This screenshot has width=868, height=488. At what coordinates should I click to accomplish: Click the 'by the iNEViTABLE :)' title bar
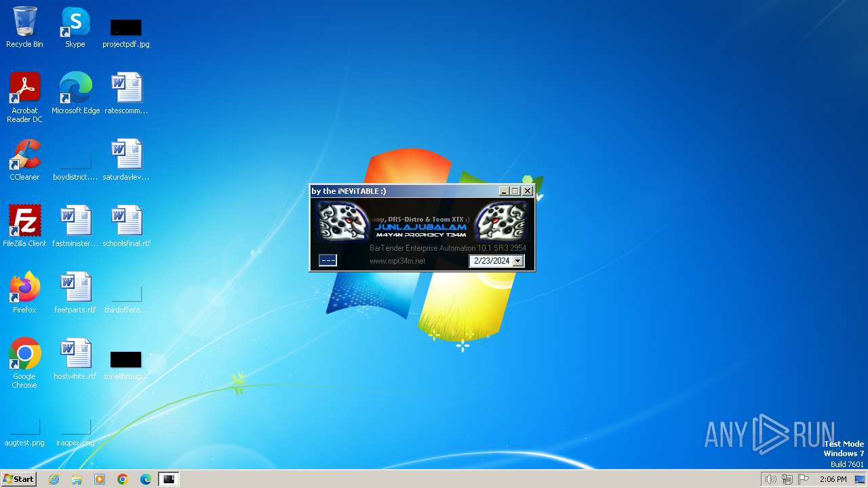pyautogui.click(x=404, y=191)
